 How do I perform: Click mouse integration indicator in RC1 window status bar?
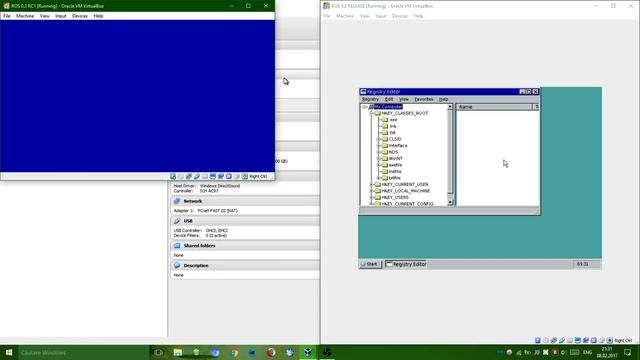237,176
